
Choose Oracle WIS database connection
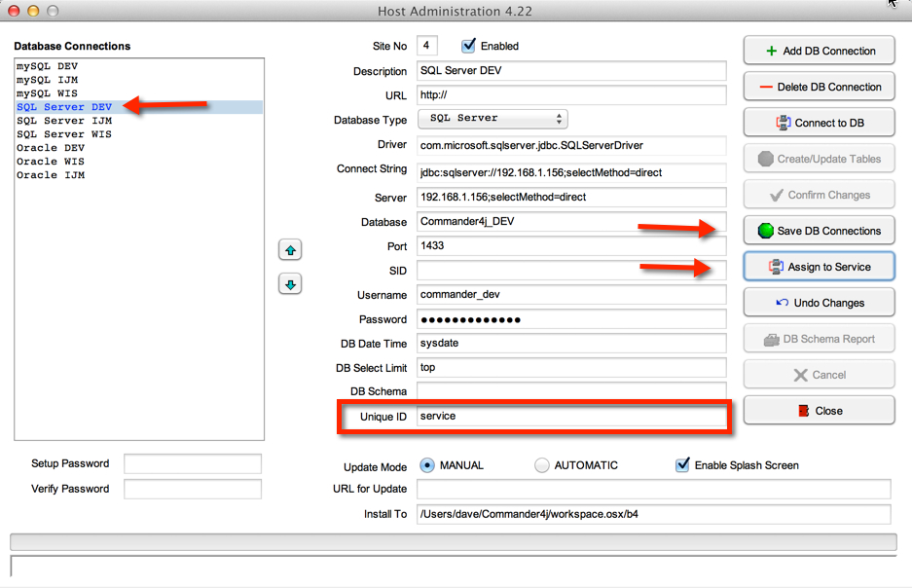[x=50, y=162]
